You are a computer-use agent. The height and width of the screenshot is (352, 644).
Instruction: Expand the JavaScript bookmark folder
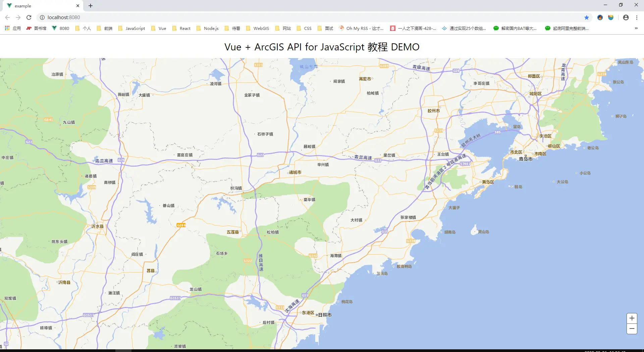click(132, 29)
